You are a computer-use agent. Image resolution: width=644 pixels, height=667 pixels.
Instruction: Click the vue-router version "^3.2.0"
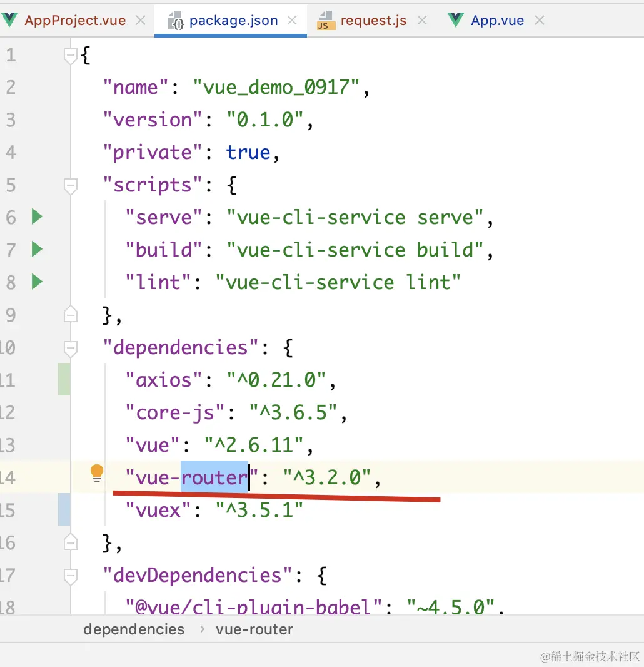(327, 477)
